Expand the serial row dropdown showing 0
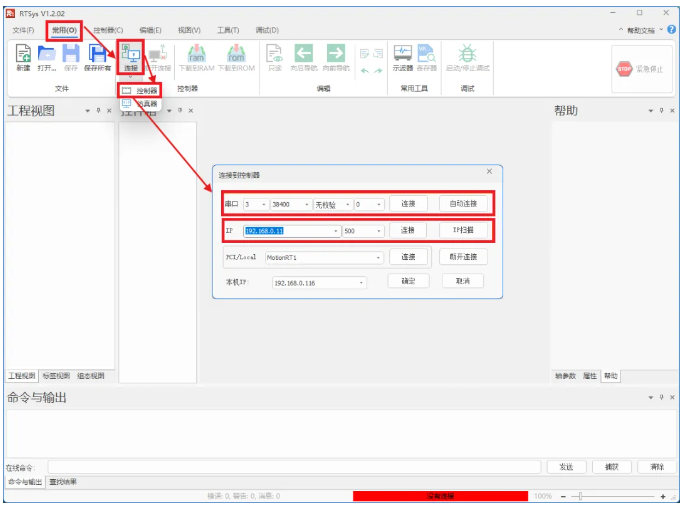Image resolution: width=686 pixels, height=510 pixels. point(379,204)
